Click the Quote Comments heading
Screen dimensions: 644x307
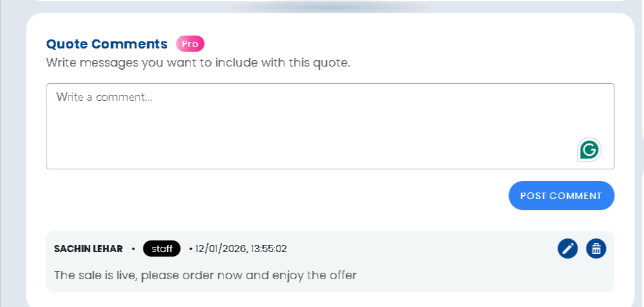coord(107,44)
